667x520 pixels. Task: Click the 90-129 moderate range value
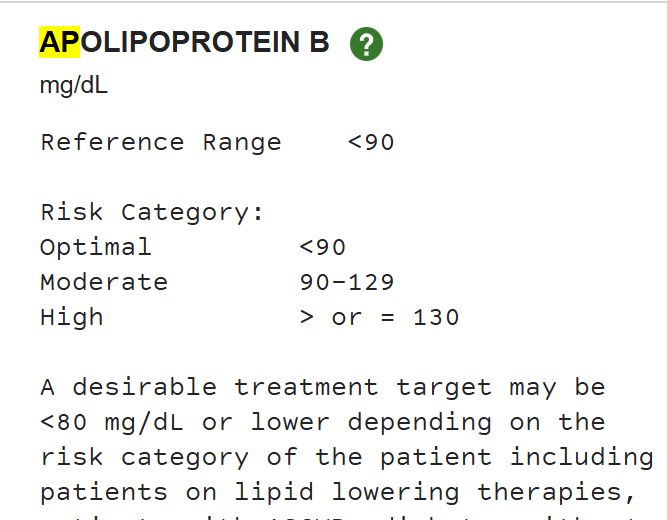(347, 282)
